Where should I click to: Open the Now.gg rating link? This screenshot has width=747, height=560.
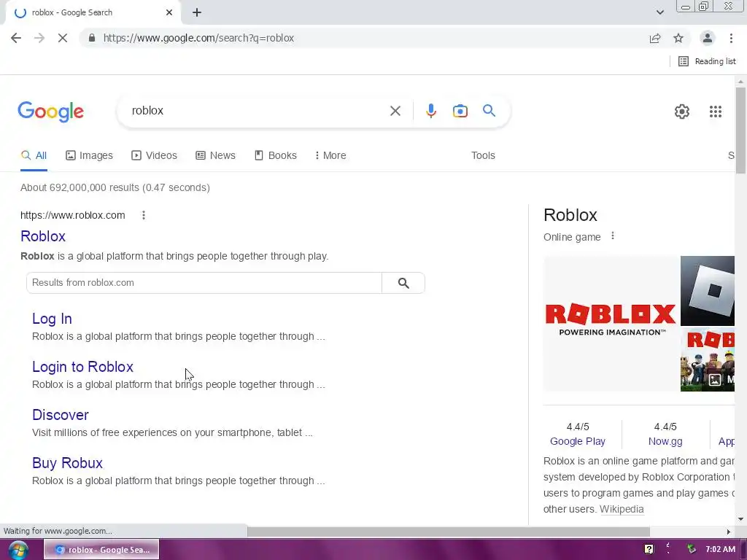(x=665, y=441)
